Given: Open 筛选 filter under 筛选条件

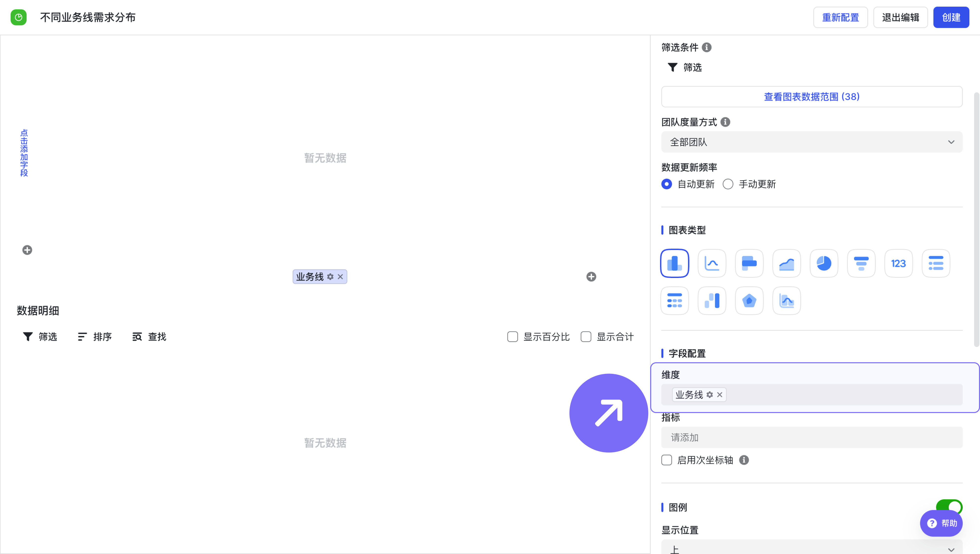Looking at the screenshot, I should (684, 67).
